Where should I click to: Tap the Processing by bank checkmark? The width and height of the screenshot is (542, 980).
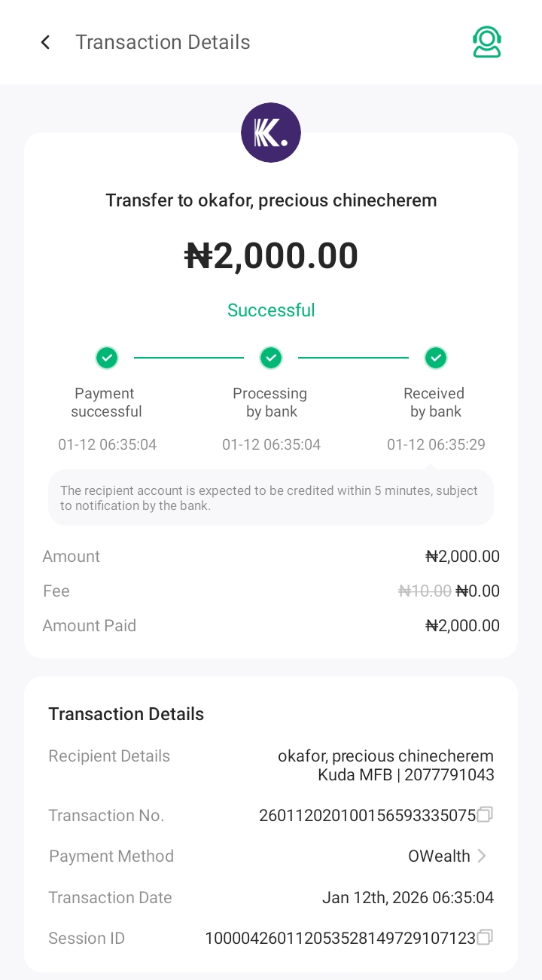click(x=271, y=358)
